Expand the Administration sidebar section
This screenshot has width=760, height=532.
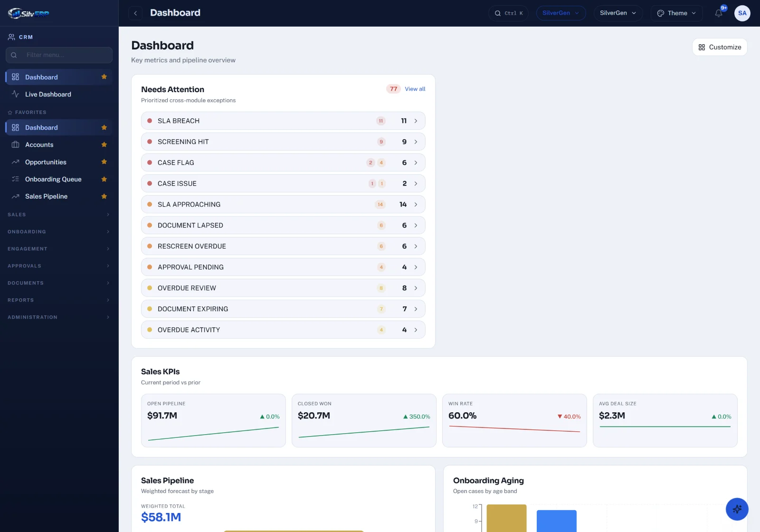click(x=59, y=317)
